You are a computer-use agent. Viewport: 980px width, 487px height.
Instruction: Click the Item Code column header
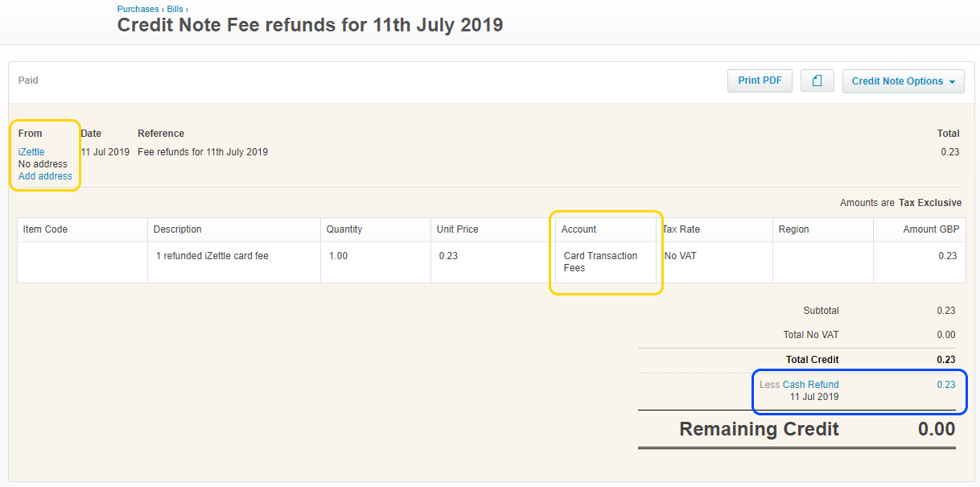tap(45, 229)
